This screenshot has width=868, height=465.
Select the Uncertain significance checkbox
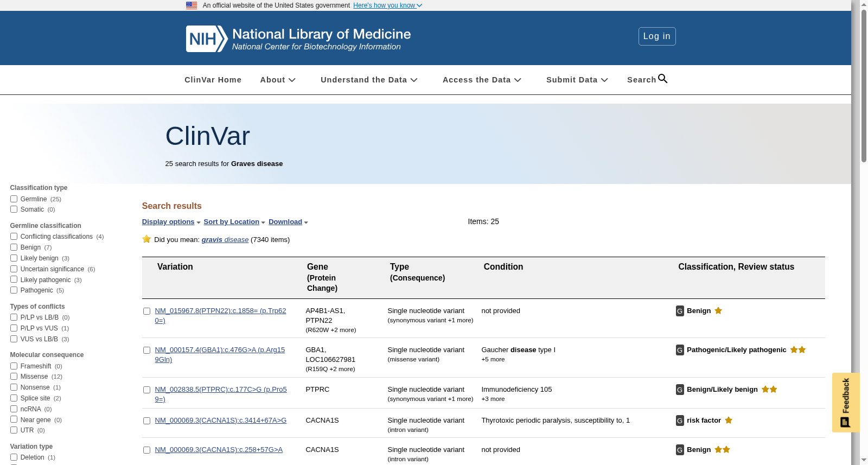tap(14, 269)
